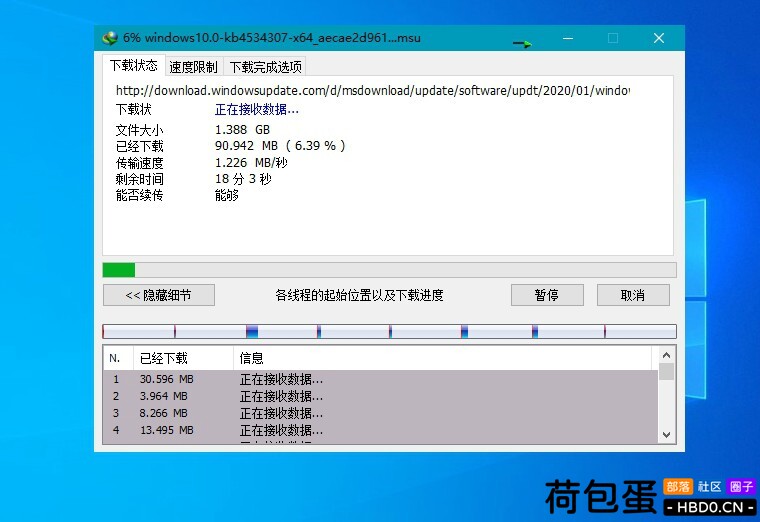Pause the download with 暂停 button
760x522 pixels.
547,295
